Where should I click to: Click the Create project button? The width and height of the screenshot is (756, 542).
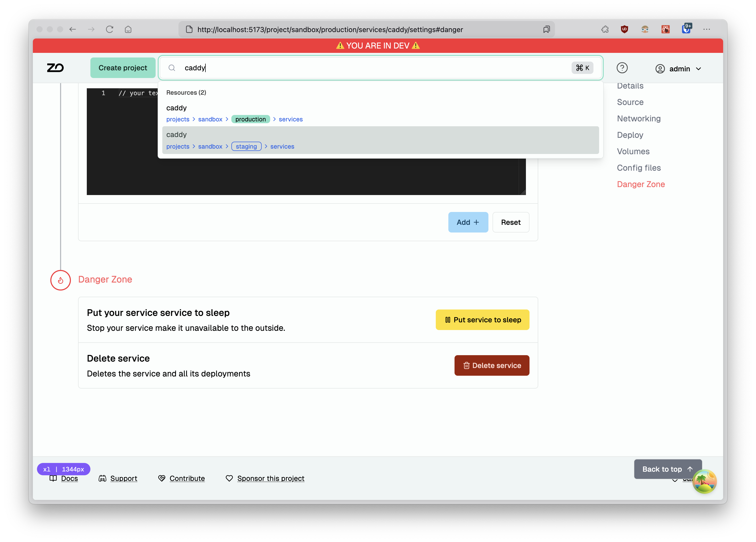pyautogui.click(x=123, y=68)
